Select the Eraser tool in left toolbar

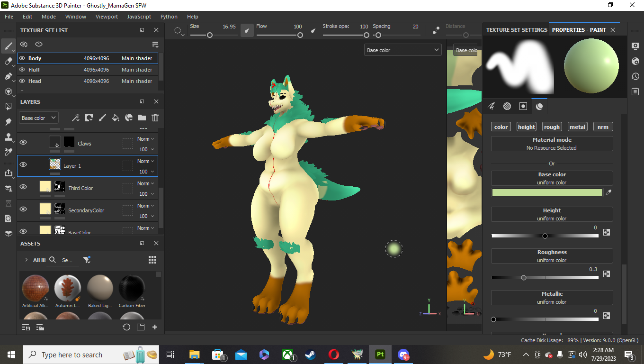(x=8, y=61)
